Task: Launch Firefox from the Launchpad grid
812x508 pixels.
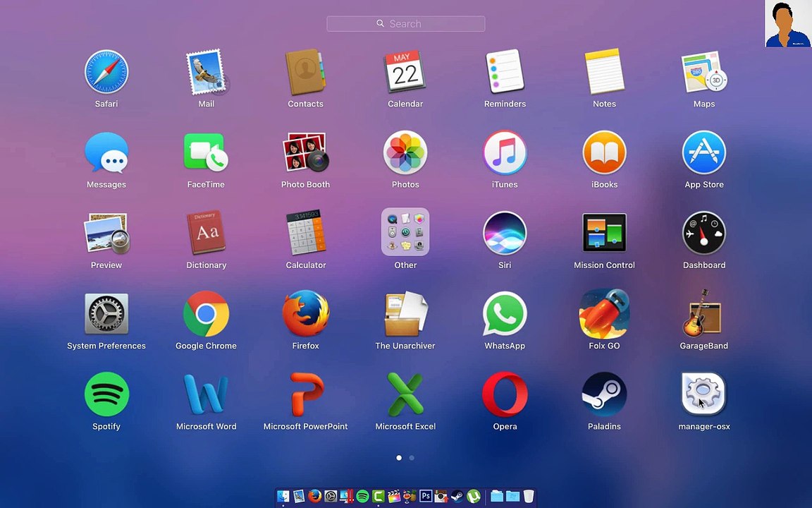Action: (x=305, y=313)
